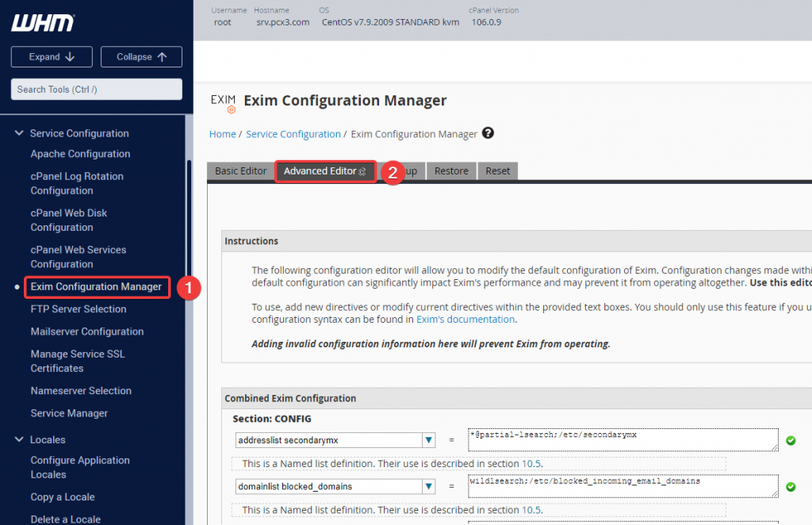812x525 pixels.
Task: Click the username root text
Action: click(223, 22)
